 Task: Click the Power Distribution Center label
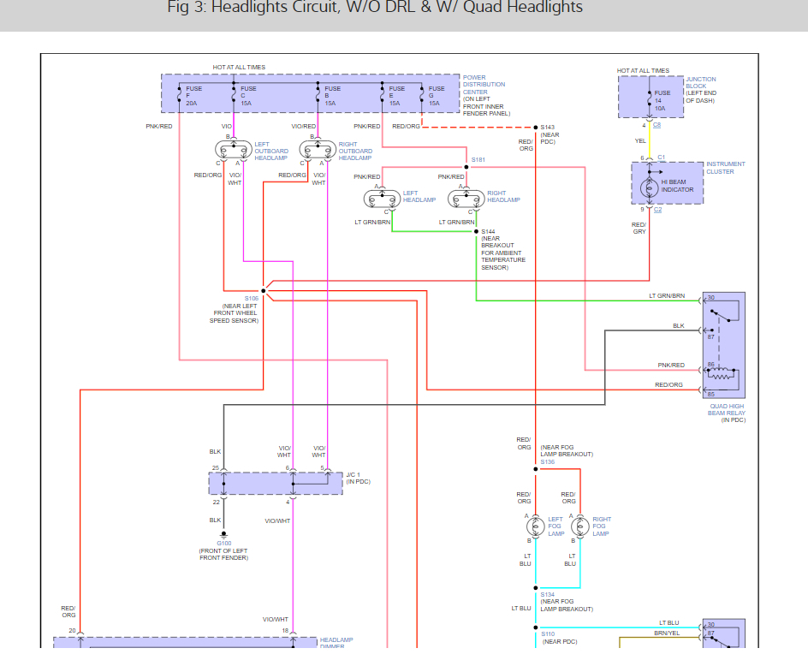[484, 85]
